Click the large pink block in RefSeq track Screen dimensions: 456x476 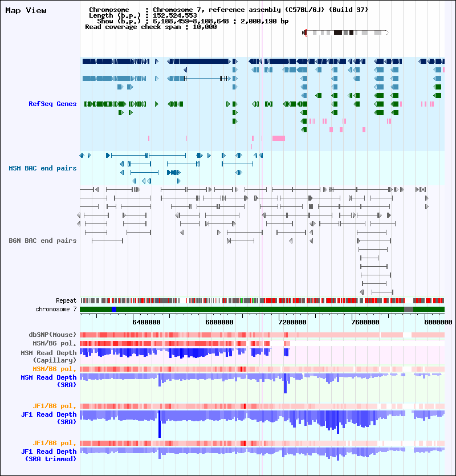pyautogui.click(x=279, y=138)
